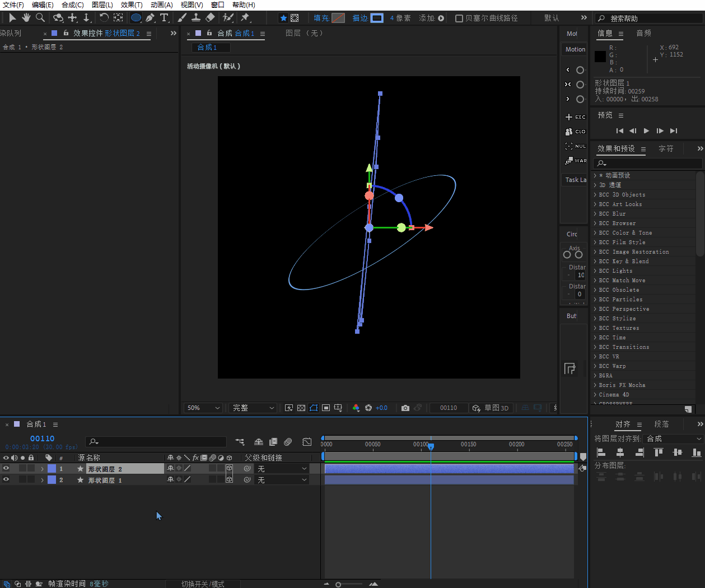Open parent dropdown for 形状图层 2
This screenshot has width=705, height=588.
pyautogui.click(x=282, y=469)
